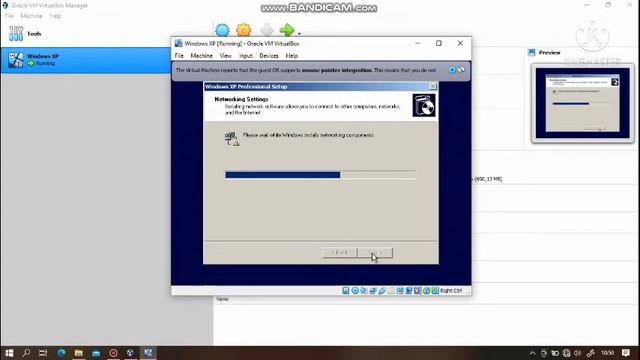The image size is (640, 360).
Task: Open the network globe icon in system tray
Action: click(x=566, y=353)
